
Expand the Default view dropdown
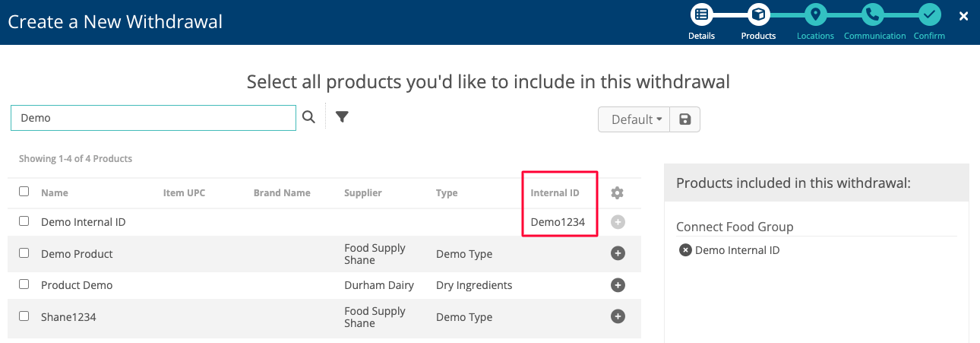(635, 119)
